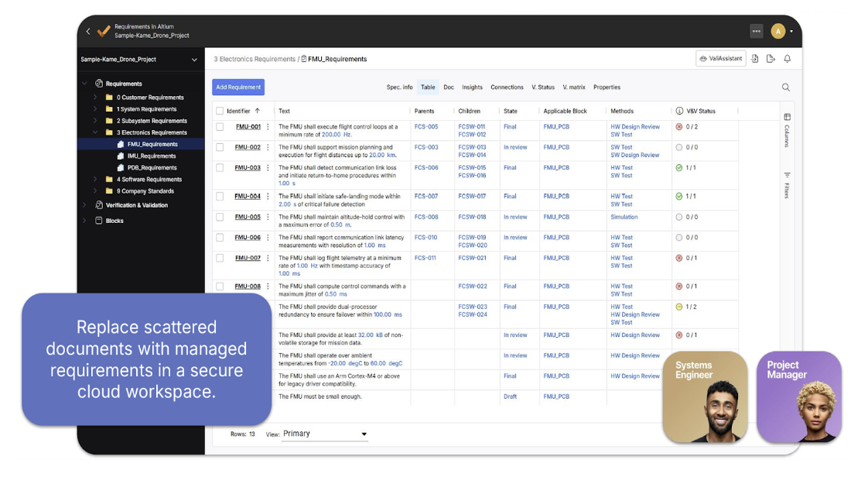Viewport: 868px width, 484px height.
Task: Open the Primary view dropdown
Action: tap(325, 434)
